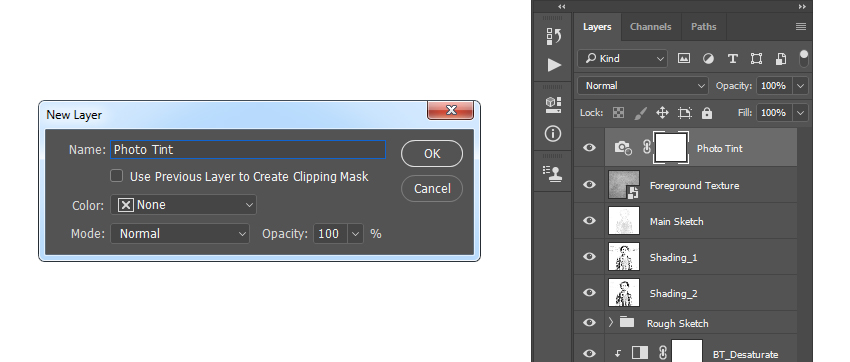Viewport: 850px width, 362px height.
Task: Filter layers by adjustment layers icon
Action: click(x=708, y=59)
